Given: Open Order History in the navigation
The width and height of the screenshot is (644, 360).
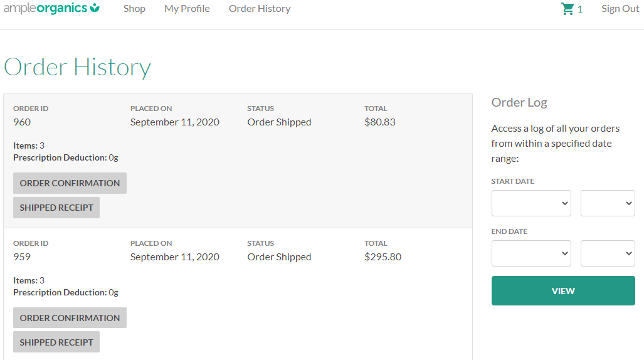Looking at the screenshot, I should coord(260,9).
